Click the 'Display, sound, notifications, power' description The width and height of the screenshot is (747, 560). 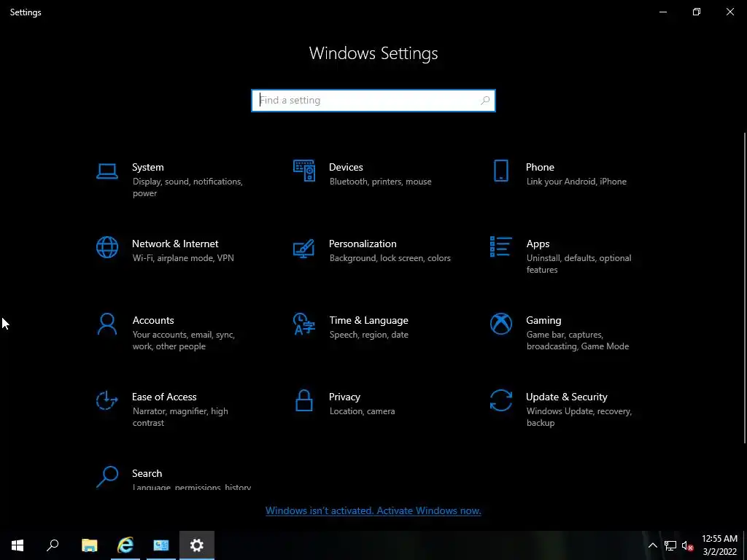(x=187, y=187)
